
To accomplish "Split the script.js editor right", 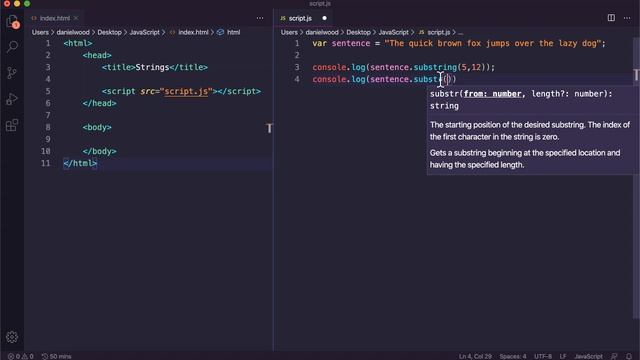I will pos(611,18).
